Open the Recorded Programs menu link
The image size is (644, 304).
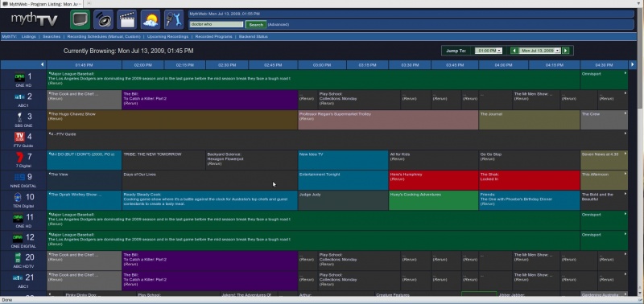(x=213, y=36)
